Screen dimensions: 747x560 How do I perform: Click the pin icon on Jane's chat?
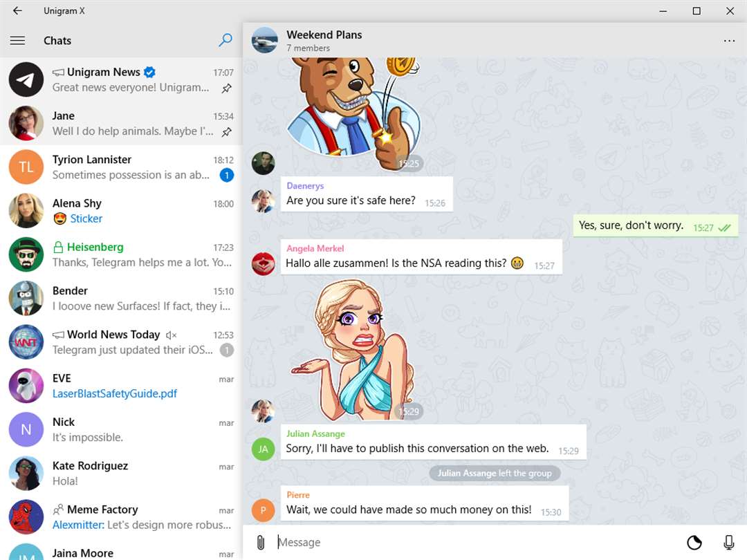click(227, 132)
